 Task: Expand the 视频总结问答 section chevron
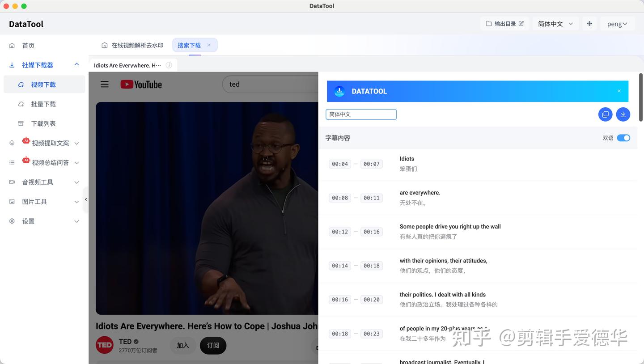pyautogui.click(x=76, y=163)
